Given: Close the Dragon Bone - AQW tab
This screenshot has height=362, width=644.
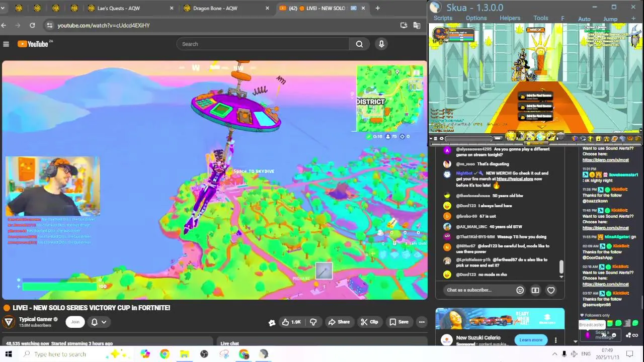Looking at the screenshot, I should pos(267,8).
